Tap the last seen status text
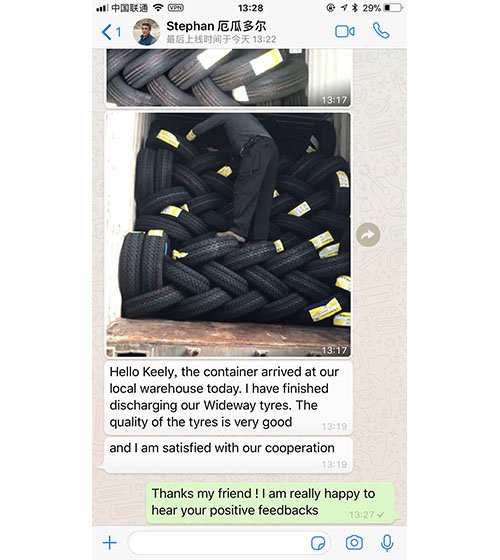 pos(221,39)
